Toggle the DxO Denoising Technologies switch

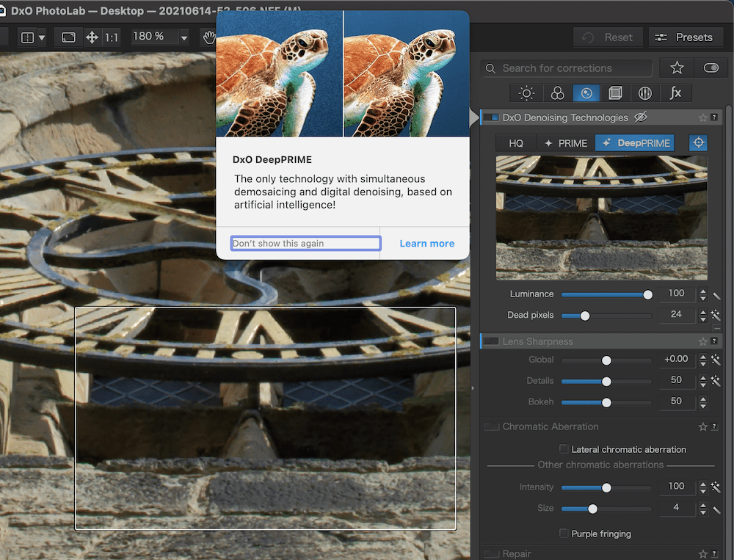coord(491,117)
